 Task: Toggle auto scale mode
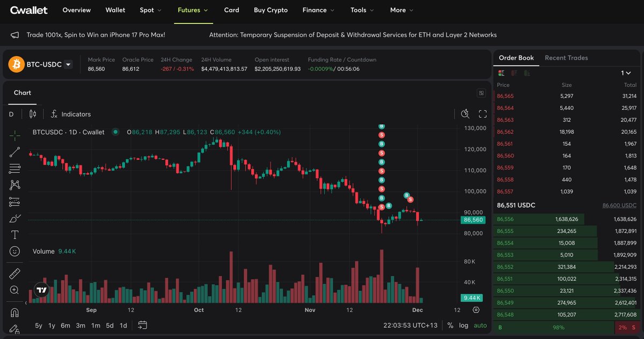point(480,325)
